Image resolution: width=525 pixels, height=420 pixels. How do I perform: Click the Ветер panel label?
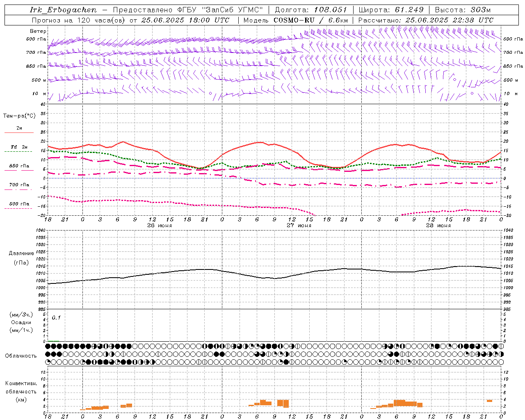pos(38,31)
